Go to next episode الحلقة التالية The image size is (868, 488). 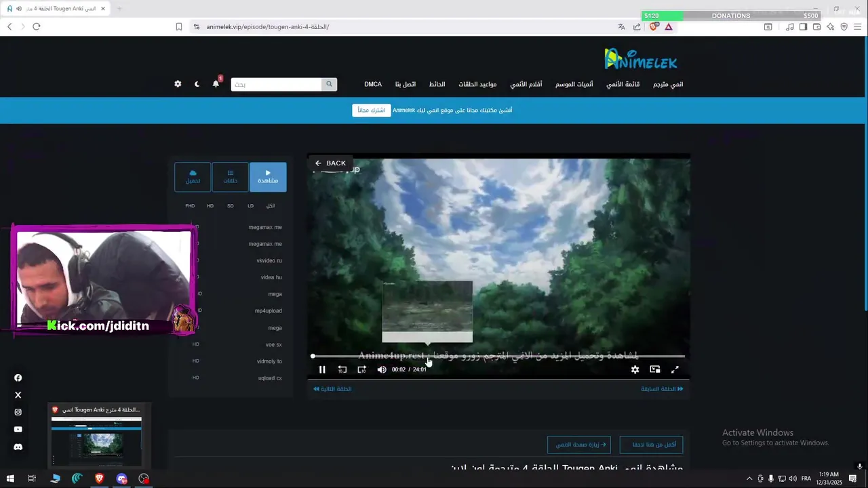(x=332, y=389)
